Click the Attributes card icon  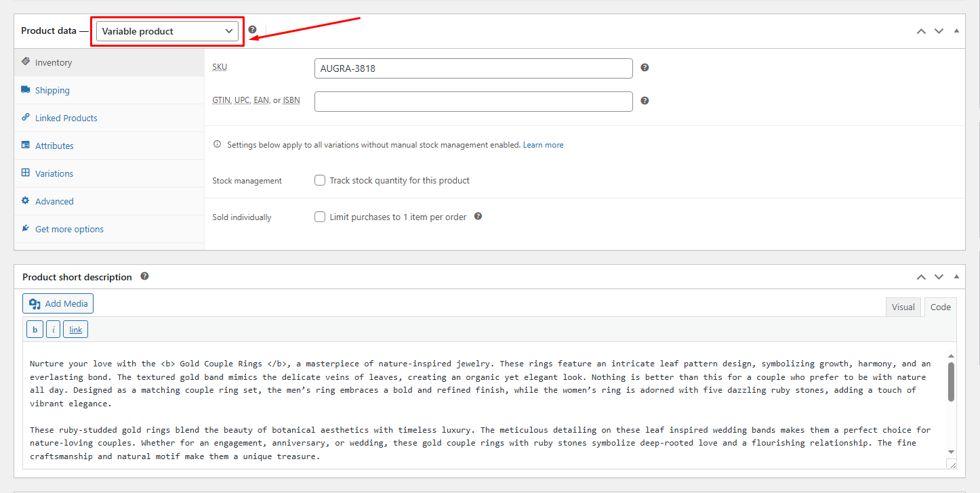coord(26,145)
